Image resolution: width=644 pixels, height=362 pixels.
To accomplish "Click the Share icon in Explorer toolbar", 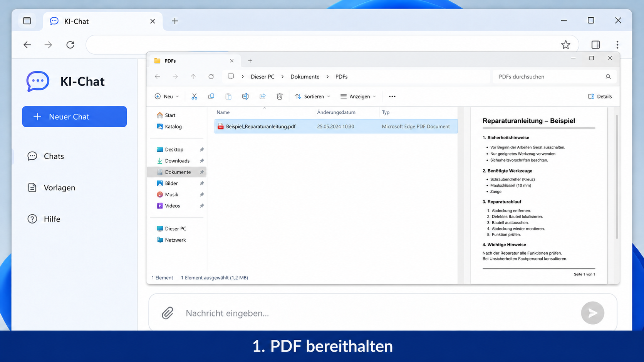I will 263,97.
